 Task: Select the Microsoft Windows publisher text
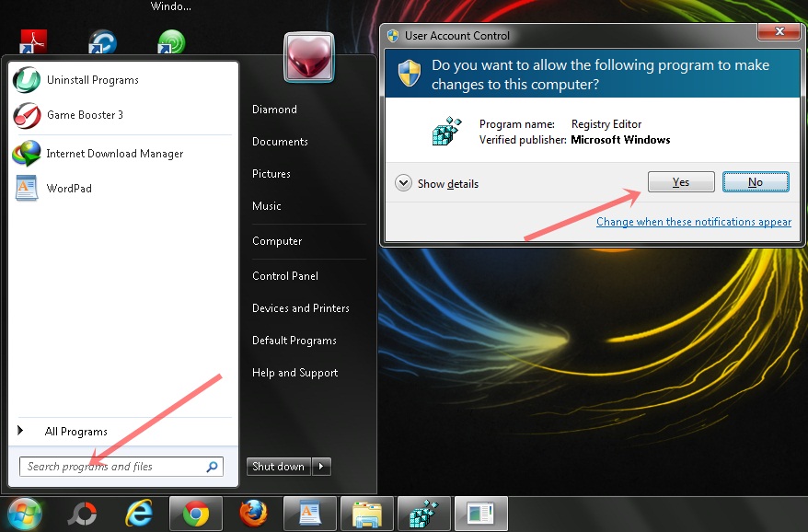click(620, 140)
